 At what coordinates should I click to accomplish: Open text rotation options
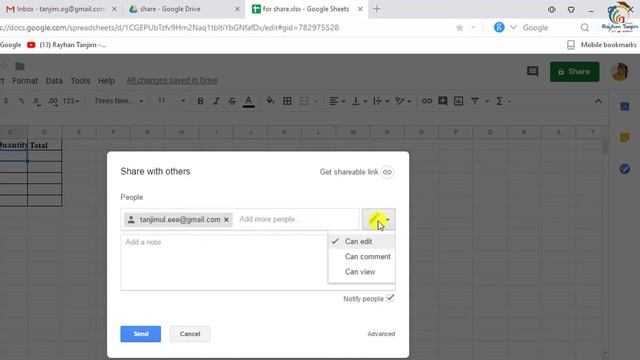click(403, 101)
